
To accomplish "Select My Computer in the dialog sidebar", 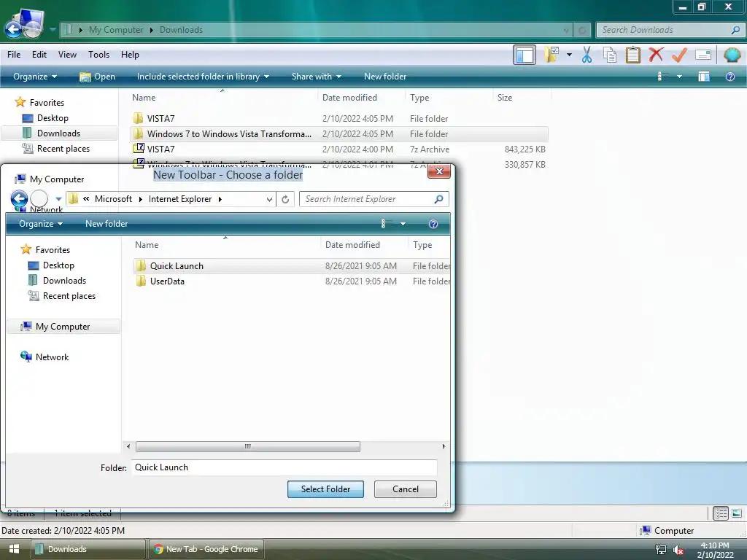I will point(63,326).
